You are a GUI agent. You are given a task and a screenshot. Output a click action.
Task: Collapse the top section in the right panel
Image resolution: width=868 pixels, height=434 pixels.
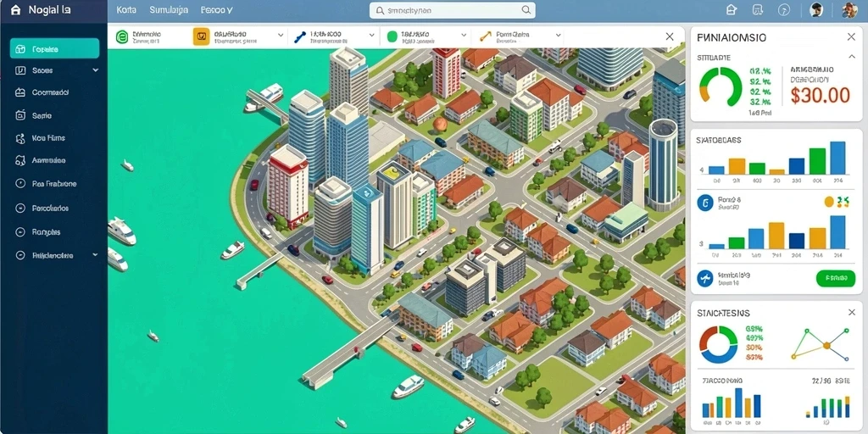click(x=851, y=57)
